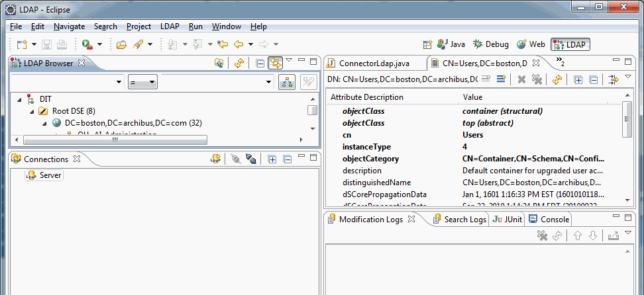Viewport: 644px width, 295px height.
Task: Click Collapse All in entry editor toolbar
Action: pyautogui.click(x=594, y=79)
